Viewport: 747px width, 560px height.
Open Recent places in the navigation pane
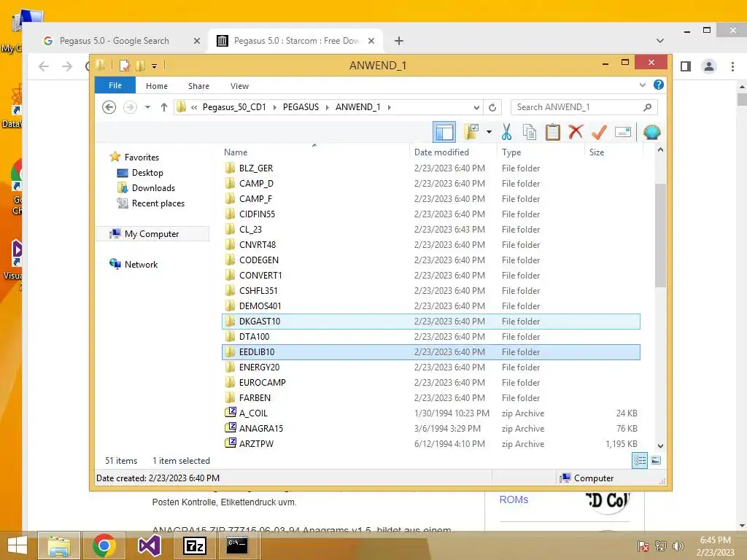tap(158, 203)
